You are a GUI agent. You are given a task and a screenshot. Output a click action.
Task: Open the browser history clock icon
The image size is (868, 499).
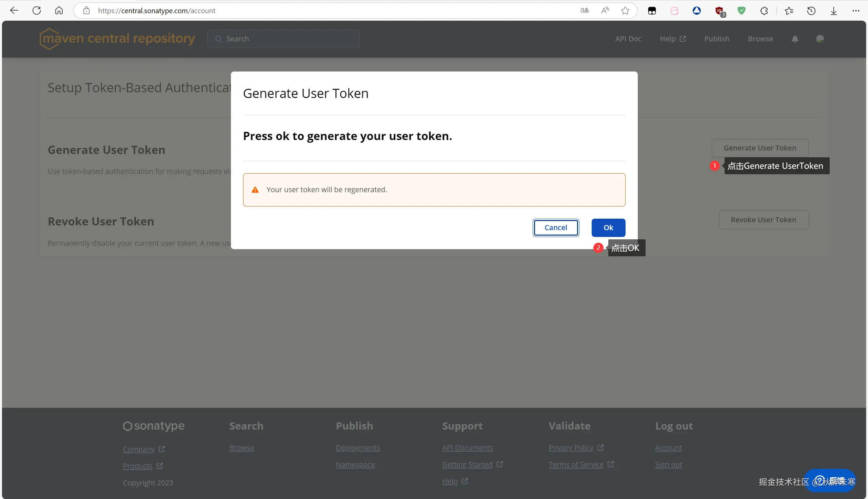pyautogui.click(x=811, y=11)
